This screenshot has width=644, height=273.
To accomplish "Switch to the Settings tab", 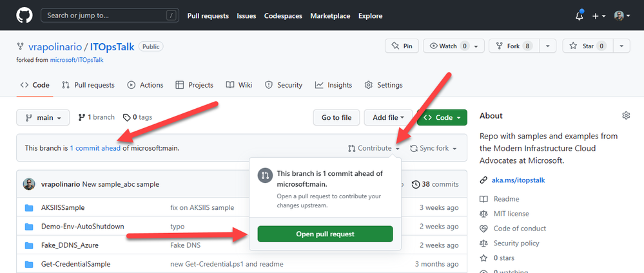I will point(384,85).
